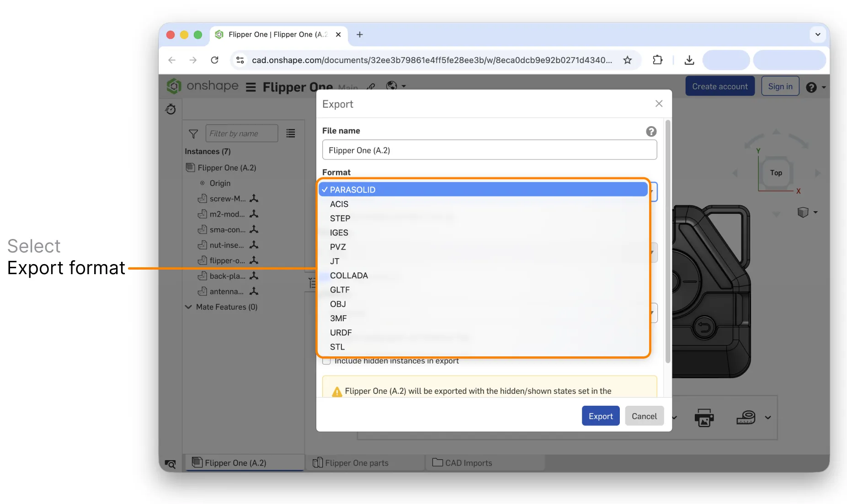
Task: Open the Flipper One (A.2) bottom tab
Action: (244, 462)
